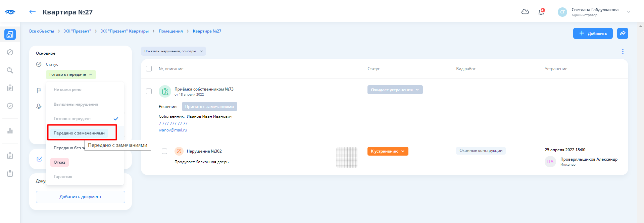
Task: Open the notifications bell
Action: 541,12
